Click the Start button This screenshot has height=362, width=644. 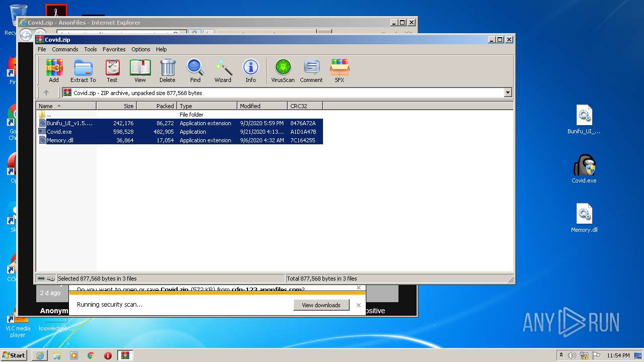point(14,355)
